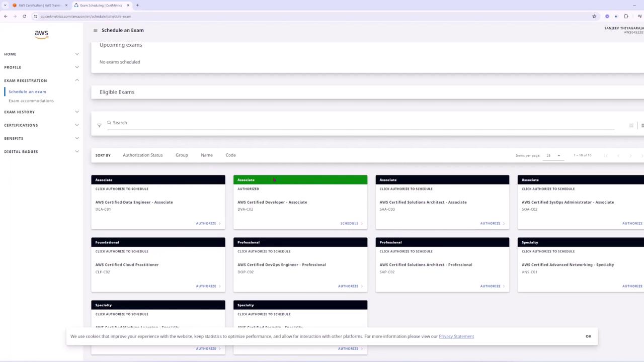Click the AWS Certified DevOps Engineer - Professional title
Image resolution: width=644 pixels, height=362 pixels.
coord(282,264)
